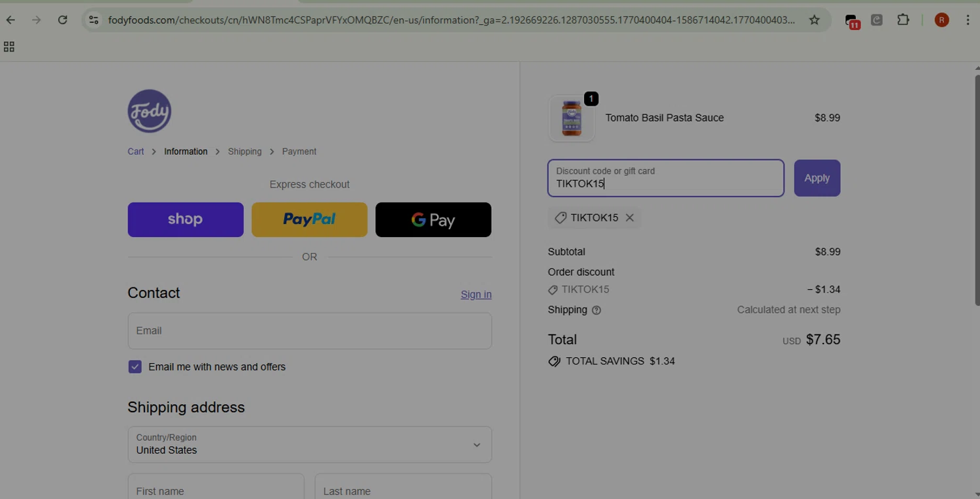The image size is (980, 499).
Task: Remove the TIKTOK15 discount tag
Action: pyautogui.click(x=630, y=217)
